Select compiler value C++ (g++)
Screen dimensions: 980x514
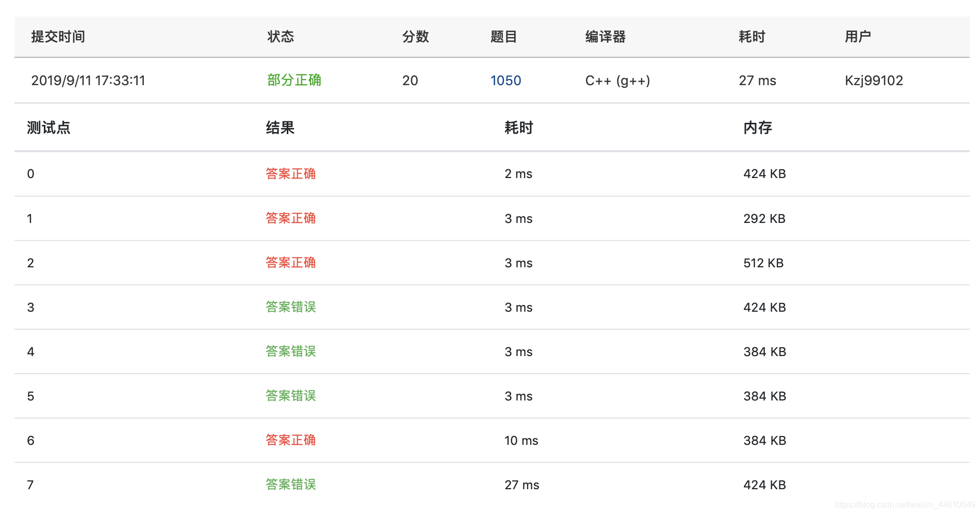click(617, 81)
